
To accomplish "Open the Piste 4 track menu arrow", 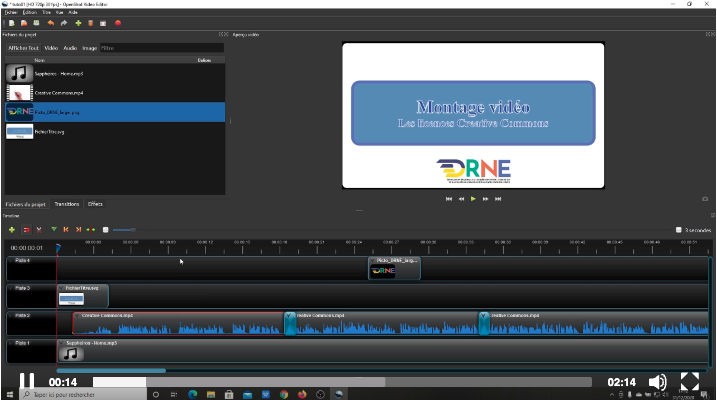I will [11, 261].
